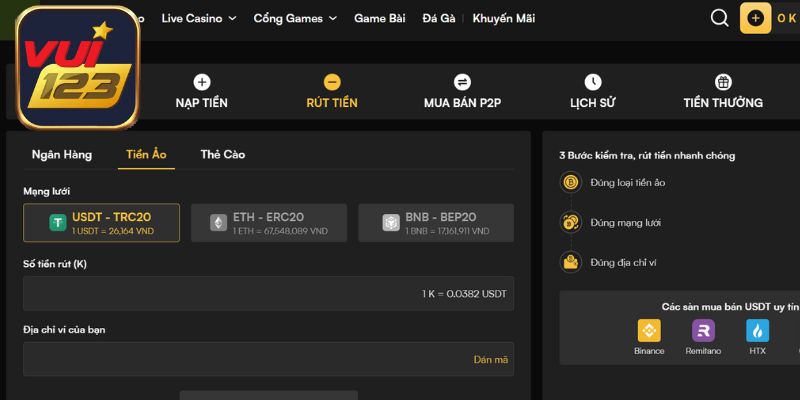Switch to the Thẻ Cào tab
This screenshot has width=800, height=400.
coord(222,154)
